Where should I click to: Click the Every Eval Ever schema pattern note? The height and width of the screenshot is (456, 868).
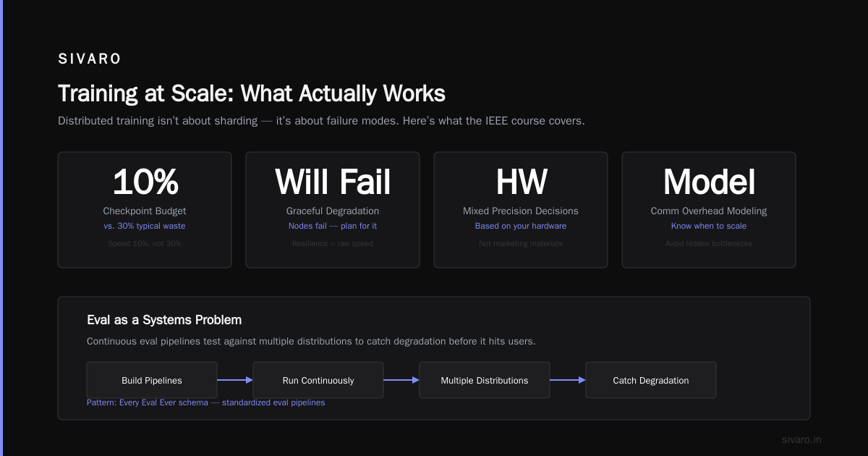point(205,402)
